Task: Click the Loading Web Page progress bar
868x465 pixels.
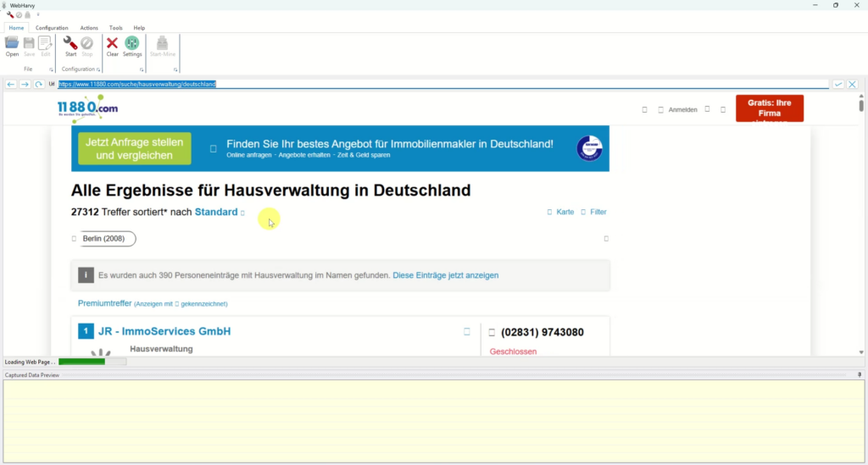Action: point(92,362)
